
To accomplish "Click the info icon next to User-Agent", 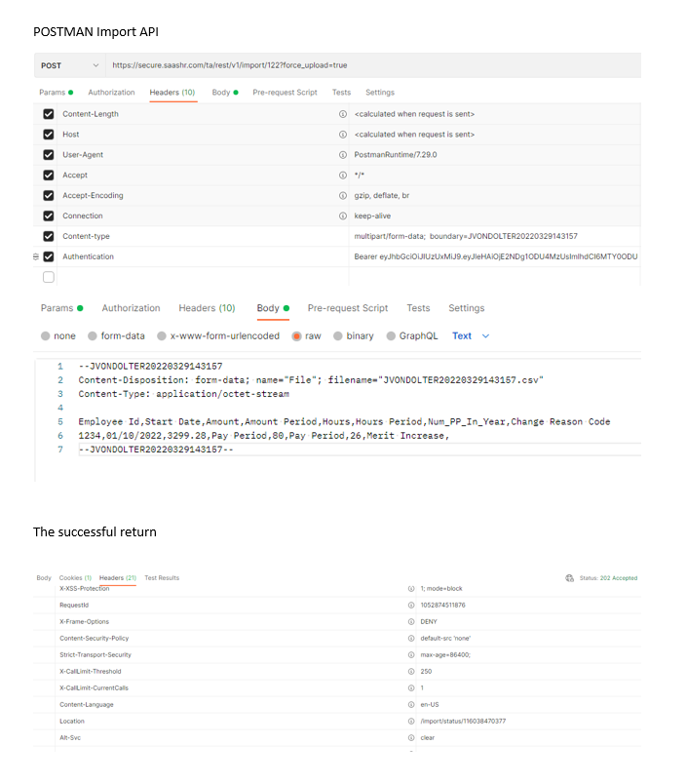I will coord(342,154).
